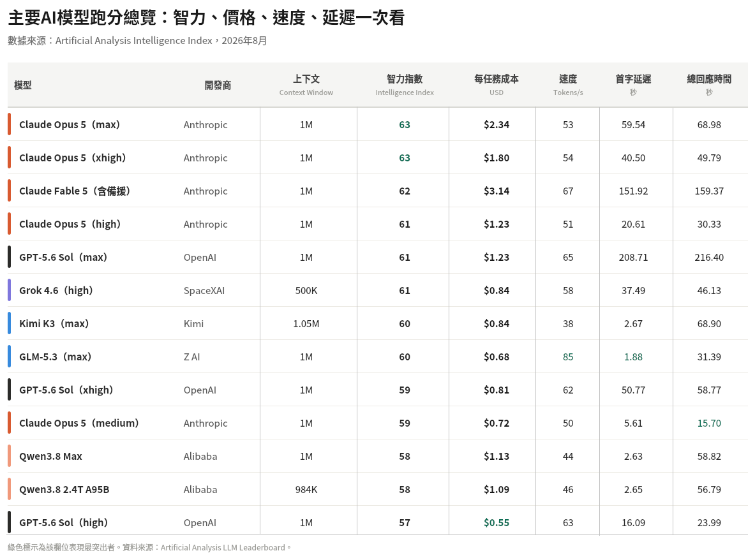Select the GPT-5.6 Sol (max) model name

[63, 258]
